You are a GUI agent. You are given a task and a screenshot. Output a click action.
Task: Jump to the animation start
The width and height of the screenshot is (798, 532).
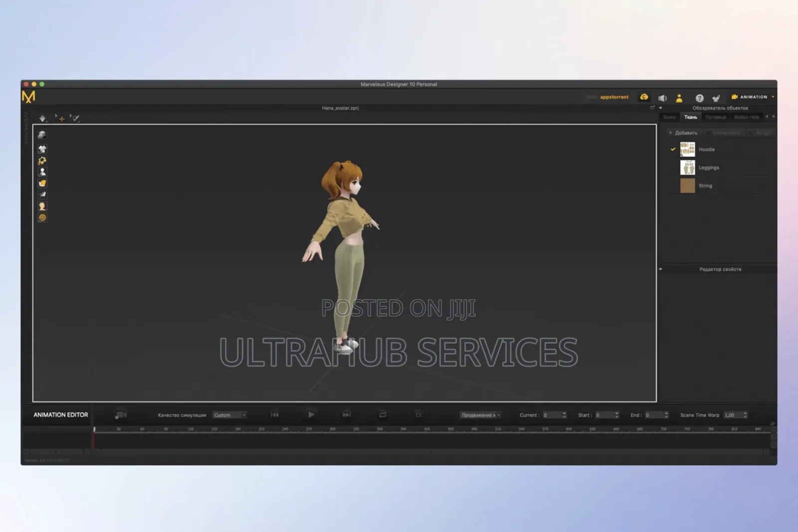pyautogui.click(x=275, y=414)
